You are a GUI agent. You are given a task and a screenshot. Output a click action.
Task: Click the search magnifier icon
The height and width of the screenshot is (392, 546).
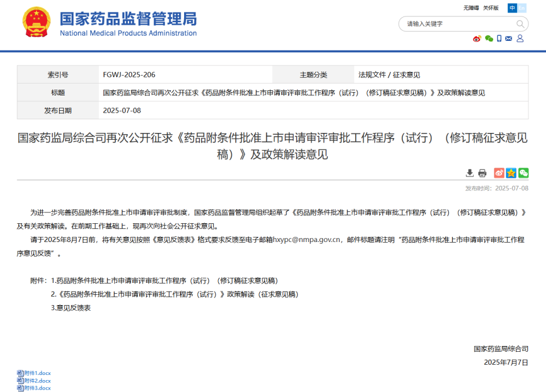[520, 24]
